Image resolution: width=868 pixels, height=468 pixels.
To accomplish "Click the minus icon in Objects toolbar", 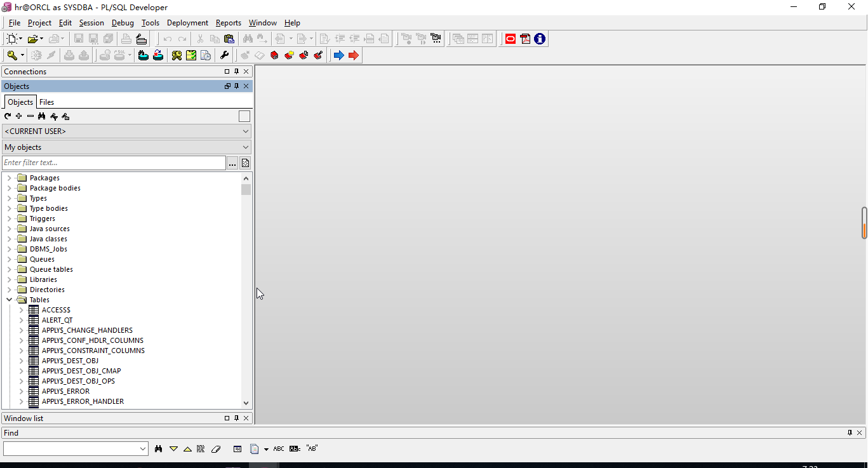I will tap(30, 116).
